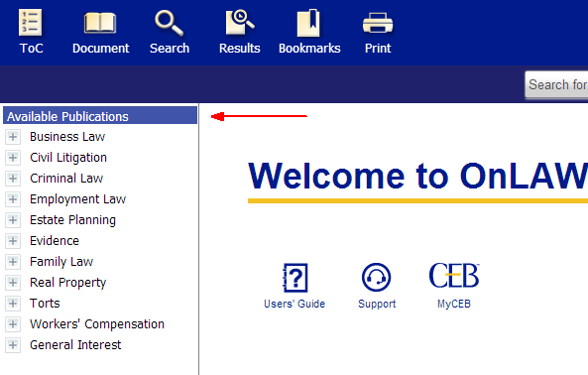This screenshot has width=588, height=375.
Task: Open the Bookmarks icon
Action: [308, 23]
